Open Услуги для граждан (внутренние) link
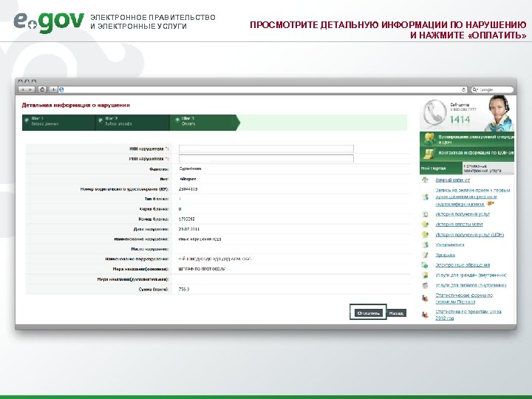Viewport: 532px width, 399px height. tap(471, 275)
